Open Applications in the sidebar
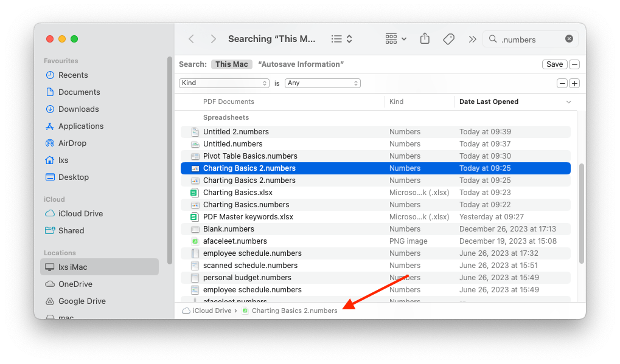 click(x=80, y=126)
